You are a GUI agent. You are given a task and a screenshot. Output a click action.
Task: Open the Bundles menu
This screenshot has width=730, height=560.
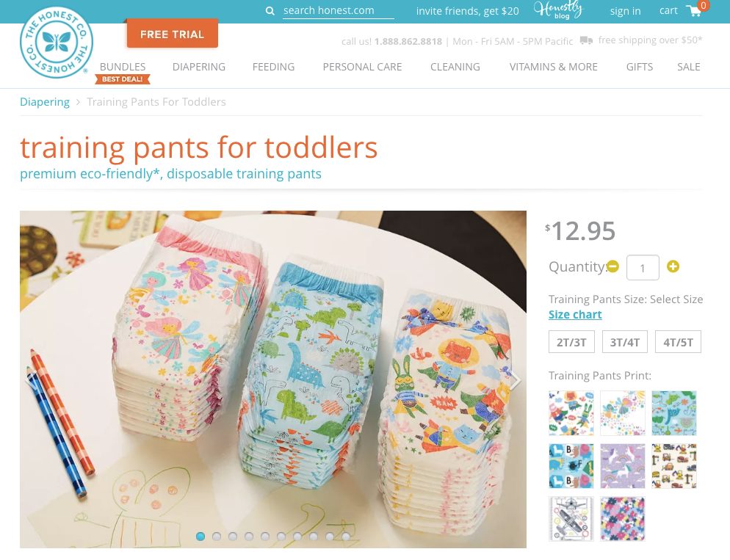(x=123, y=67)
